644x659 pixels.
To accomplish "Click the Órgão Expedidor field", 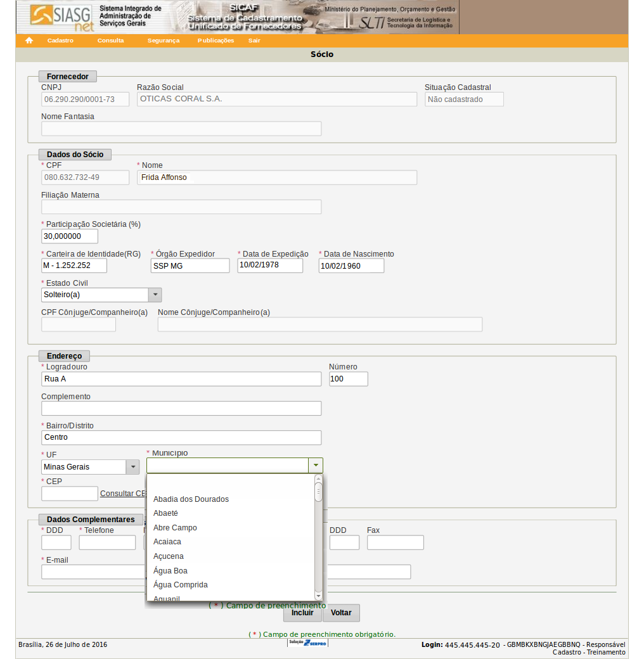I will pyautogui.click(x=190, y=266).
